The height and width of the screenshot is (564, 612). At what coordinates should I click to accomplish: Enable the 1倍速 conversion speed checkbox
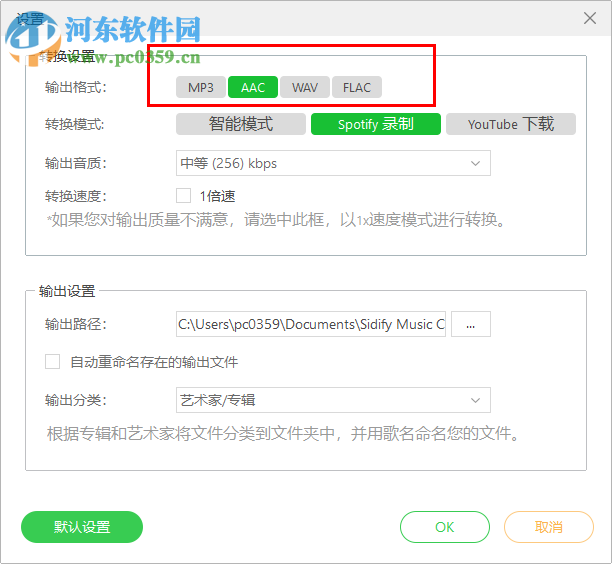click(x=183, y=196)
